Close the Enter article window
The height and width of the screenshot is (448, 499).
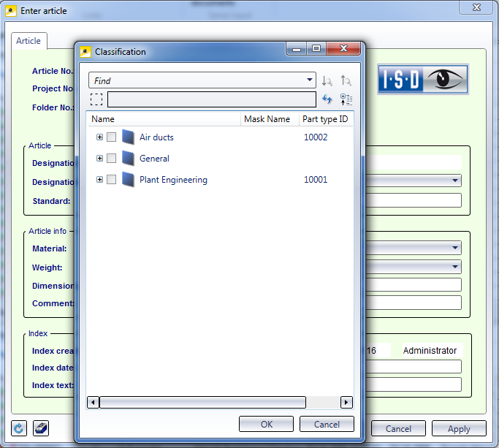(476, 7)
